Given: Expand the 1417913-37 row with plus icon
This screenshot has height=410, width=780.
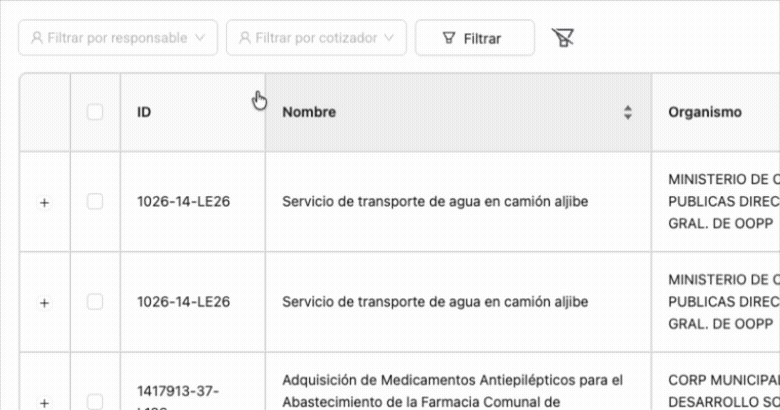Looking at the screenshot, I should coord(44,403).
